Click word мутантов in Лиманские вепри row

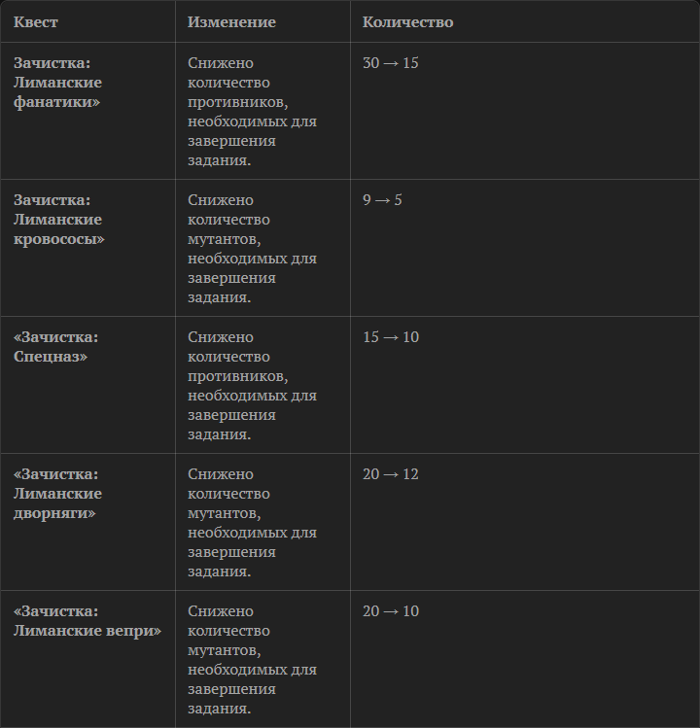224,650
